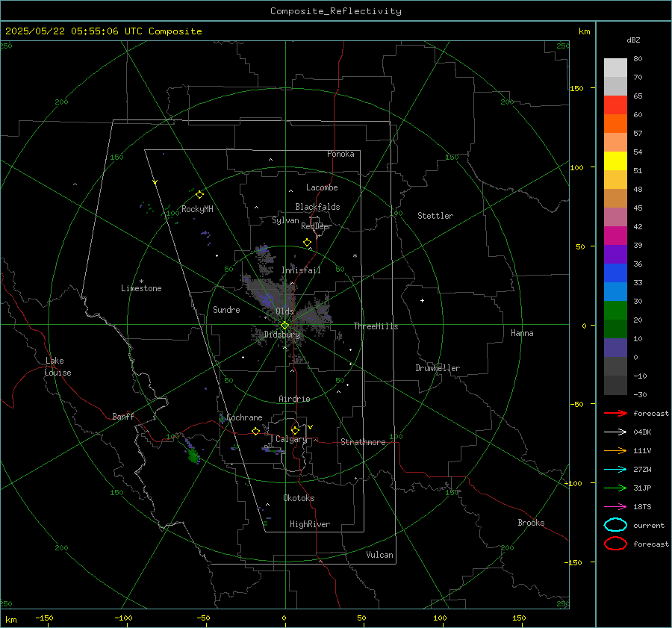Click white plus marker west of Hanna

click(x=422, y=300)
